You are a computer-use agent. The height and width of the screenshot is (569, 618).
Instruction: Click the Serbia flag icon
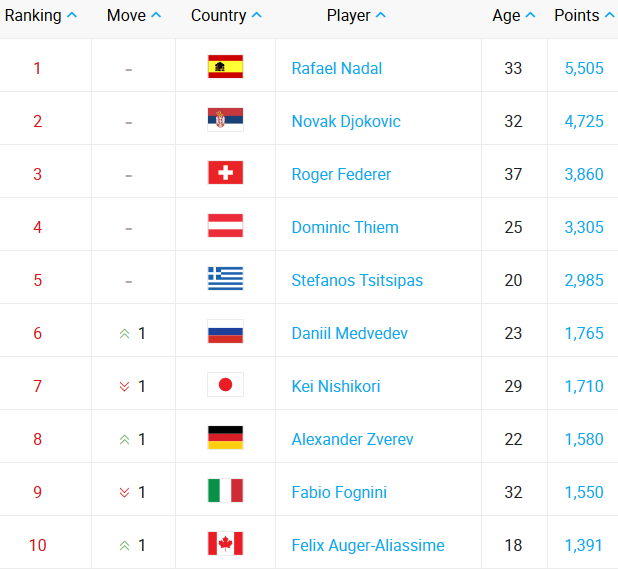[x=225, y=121]
